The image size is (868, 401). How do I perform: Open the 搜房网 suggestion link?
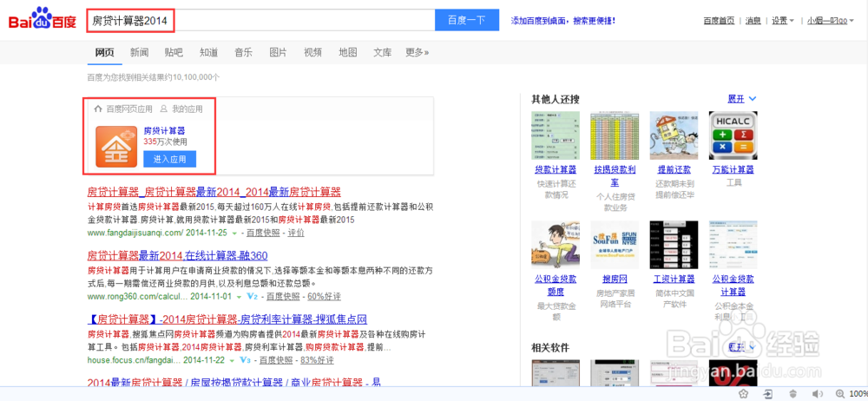point(615,279)
